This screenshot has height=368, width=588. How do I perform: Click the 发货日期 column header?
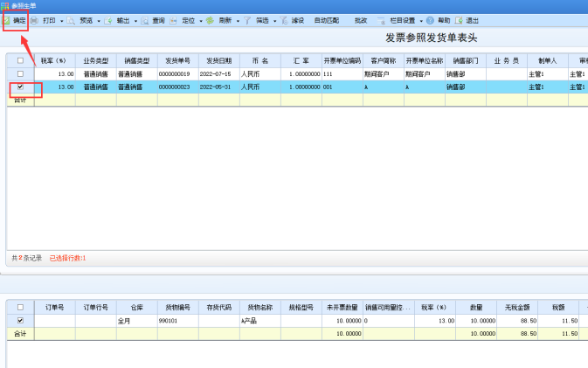pyautogui.click(x=219, y=60)
